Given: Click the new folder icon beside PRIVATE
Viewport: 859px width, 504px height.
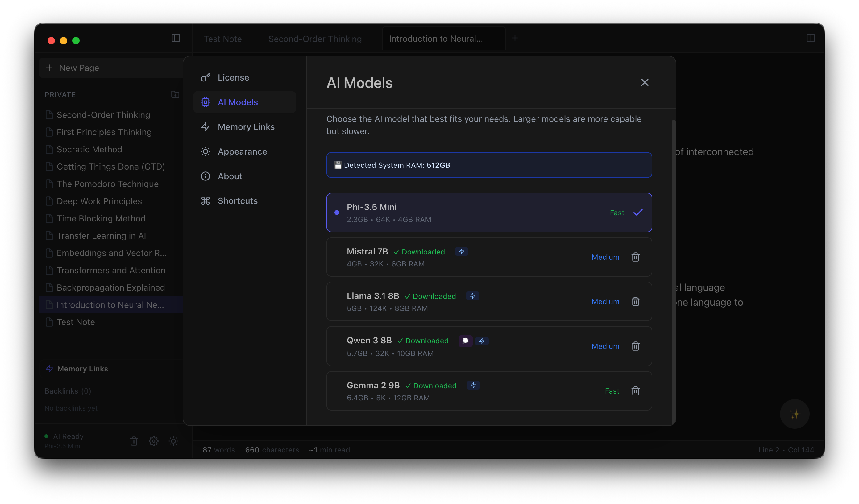Looking at the screenshot, I should click(x=175, y=94).
